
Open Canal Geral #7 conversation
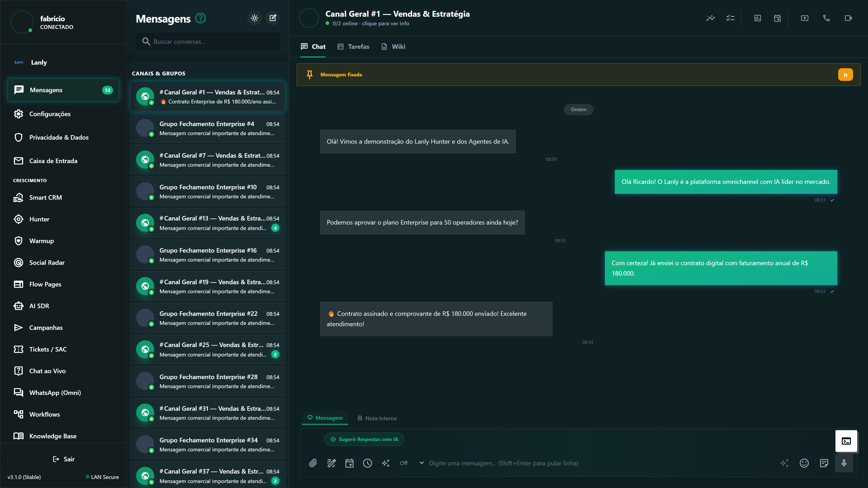(208, 160)
